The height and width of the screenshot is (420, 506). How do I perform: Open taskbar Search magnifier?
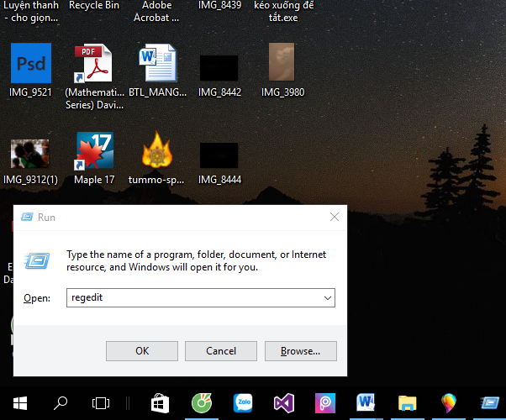(x=61, y=403)
